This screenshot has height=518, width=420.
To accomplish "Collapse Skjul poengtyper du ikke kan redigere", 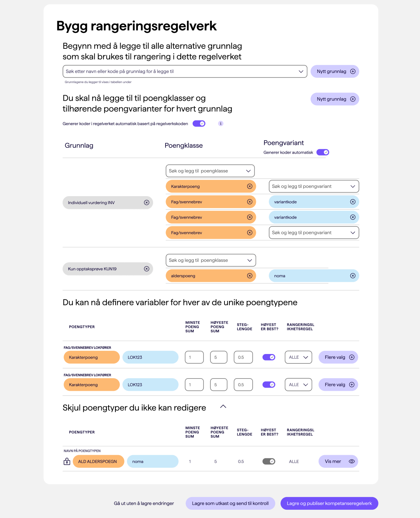I will point(223,407).
